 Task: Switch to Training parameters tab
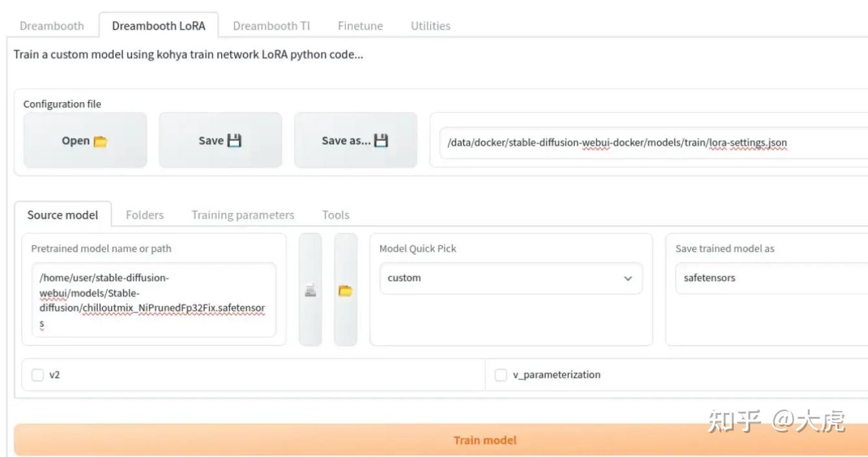(243, 214)
